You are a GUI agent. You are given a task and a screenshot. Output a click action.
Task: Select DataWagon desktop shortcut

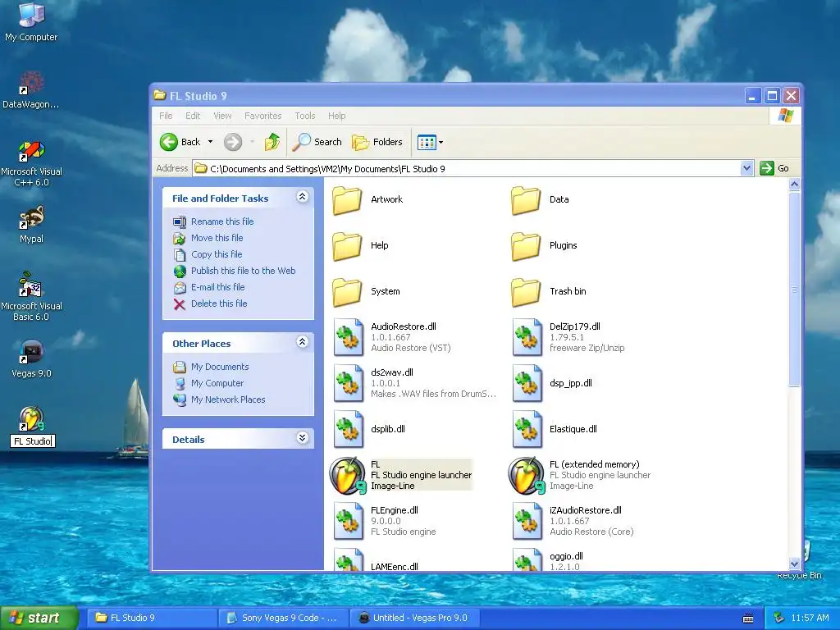[x=31, y=89]
